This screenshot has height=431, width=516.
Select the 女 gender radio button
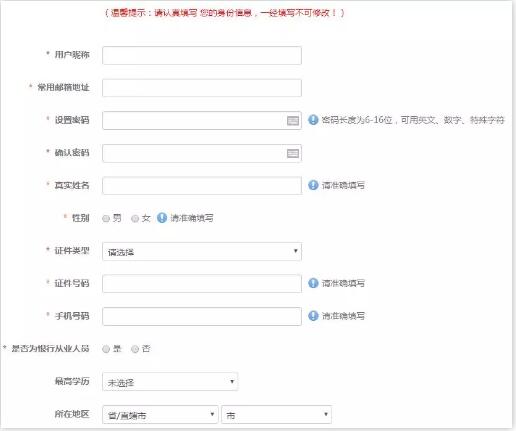click(x=135, y=219)
